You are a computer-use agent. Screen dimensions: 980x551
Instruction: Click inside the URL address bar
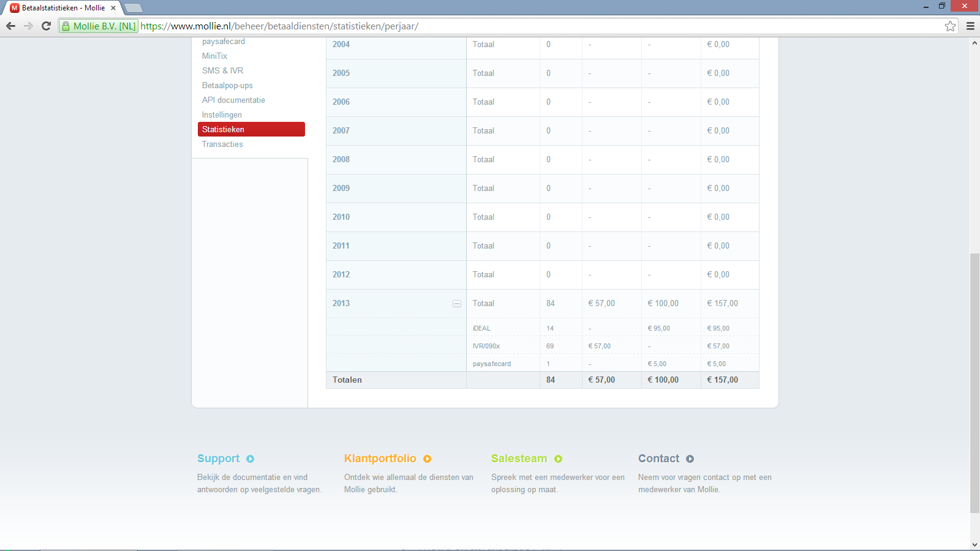coord(539,26)
